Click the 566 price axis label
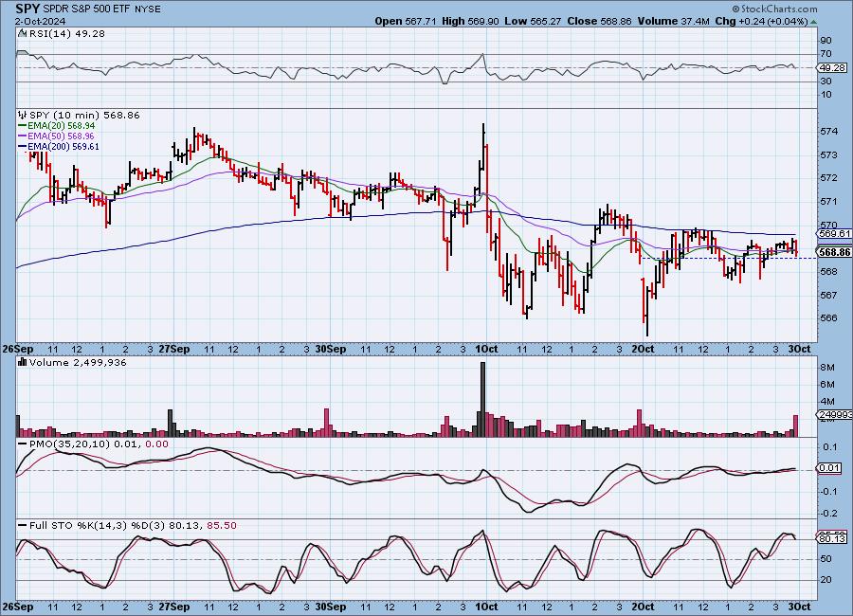853x616 pixels. click(828, 317)
